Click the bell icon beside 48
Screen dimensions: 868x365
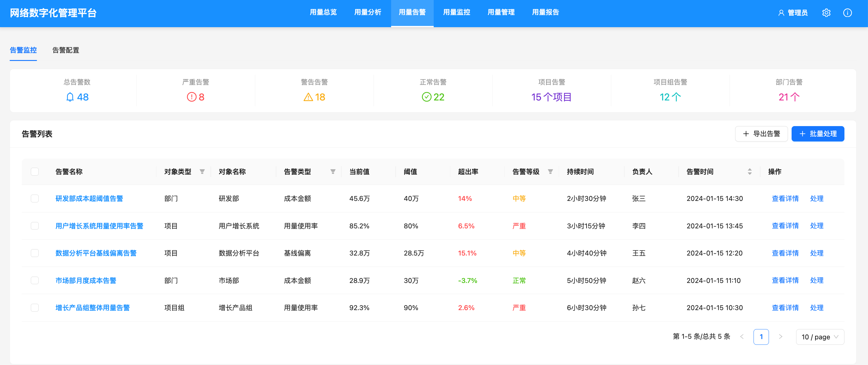[x=70, y=97]
